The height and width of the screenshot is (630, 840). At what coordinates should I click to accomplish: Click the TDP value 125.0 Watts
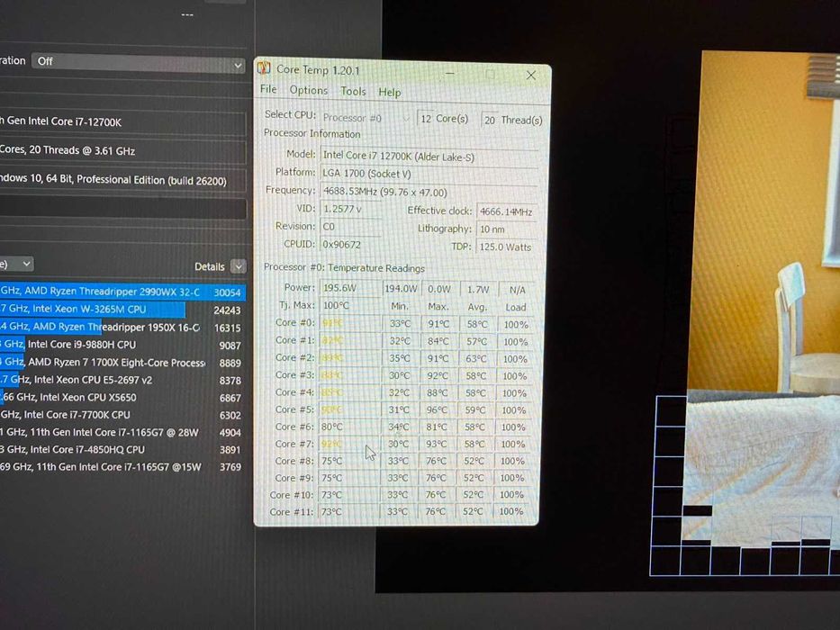506,247
